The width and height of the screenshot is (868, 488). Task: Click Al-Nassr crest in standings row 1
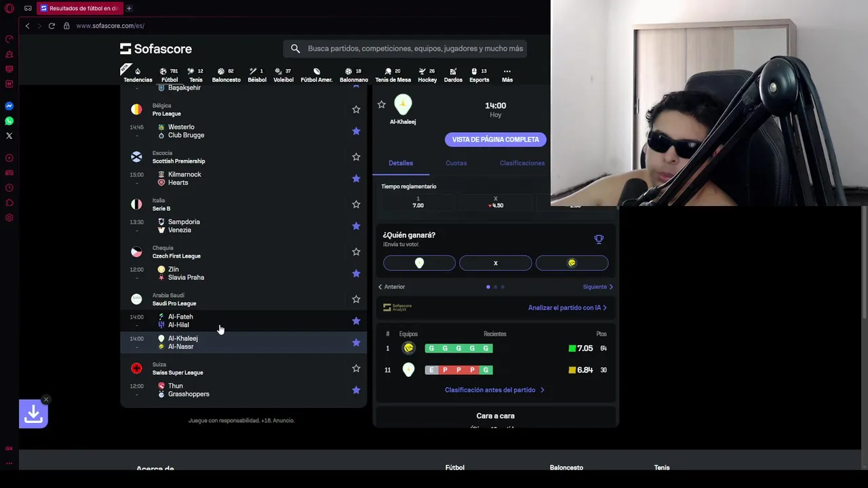coord(408,348)
